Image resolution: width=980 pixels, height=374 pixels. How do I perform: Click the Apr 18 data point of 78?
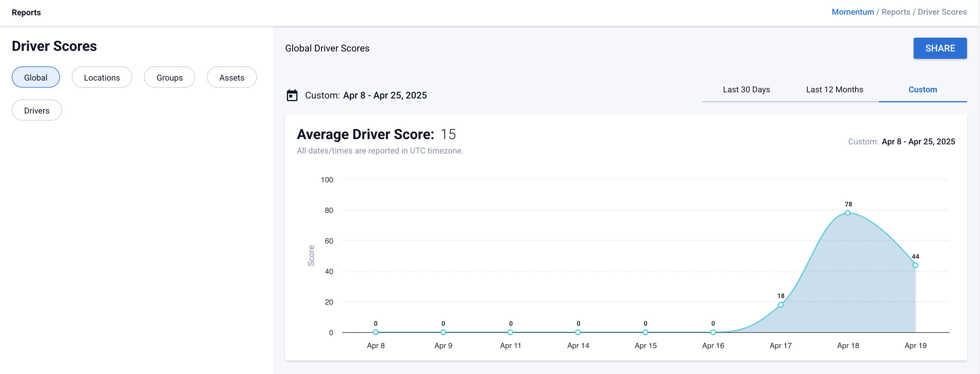(x=848, y=213)
